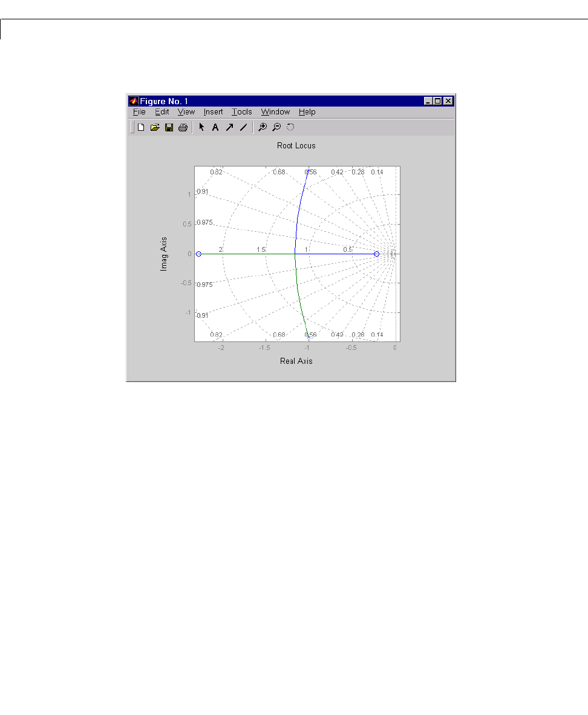Screen dimensions: 588x715
Task: Print the figure using the printer icon
Action: [x=183, y=127]
